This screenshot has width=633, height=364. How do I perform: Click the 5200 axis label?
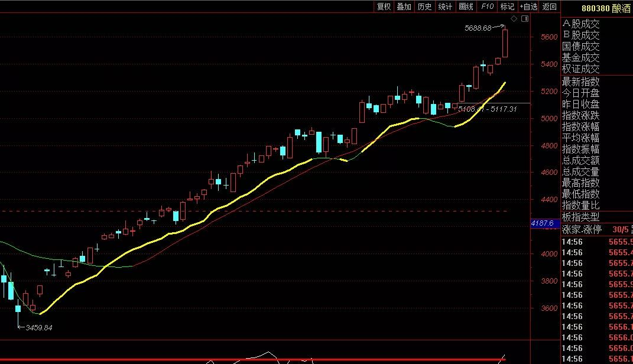[549, 92]
